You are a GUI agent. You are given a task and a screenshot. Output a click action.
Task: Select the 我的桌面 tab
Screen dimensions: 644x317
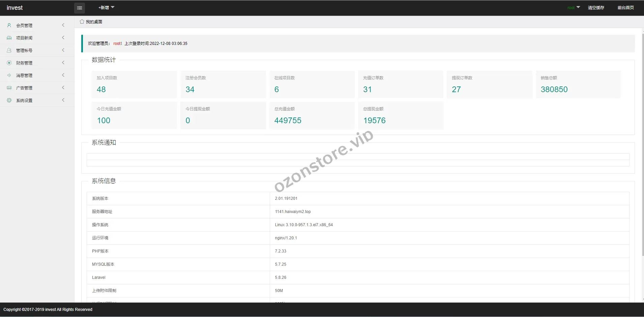pyautogui.click(x=94, y=22)
